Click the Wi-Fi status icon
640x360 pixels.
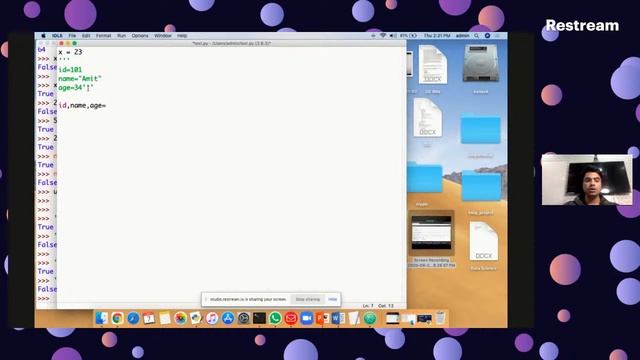(383, 36)
